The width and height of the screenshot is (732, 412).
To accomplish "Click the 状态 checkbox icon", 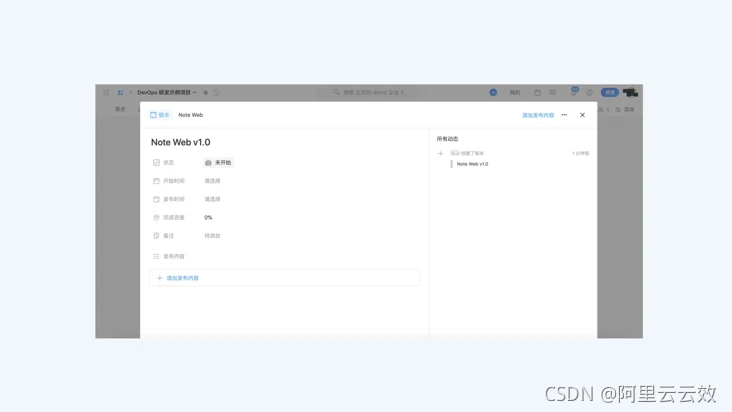I will 156,162.
